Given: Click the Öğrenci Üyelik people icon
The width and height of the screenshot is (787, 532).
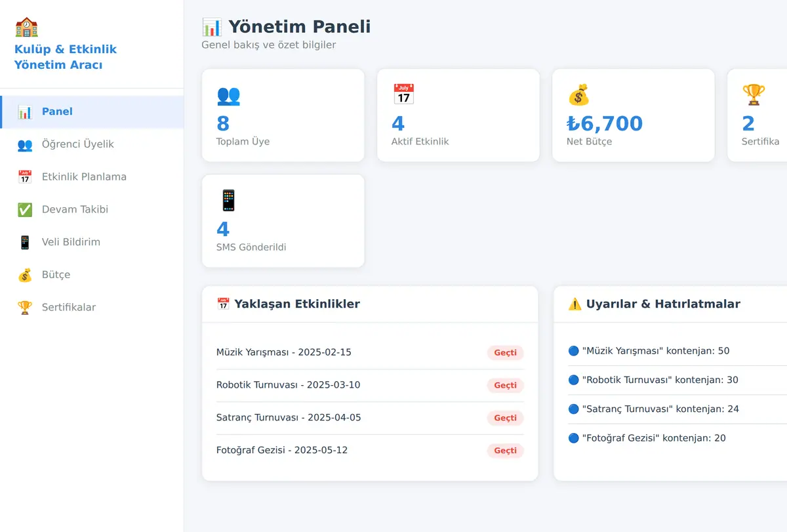Looking at the screenshot, I should (25, 144).
